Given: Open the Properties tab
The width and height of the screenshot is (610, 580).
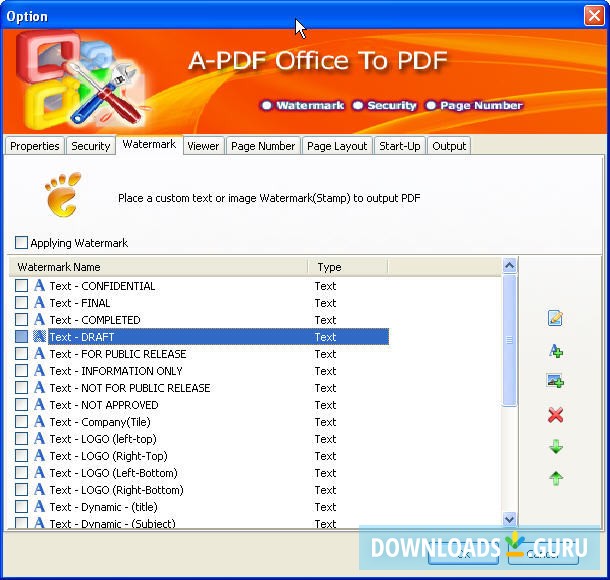Looking at the screenshot, I should pyautogui.click(x=35, y=146).
